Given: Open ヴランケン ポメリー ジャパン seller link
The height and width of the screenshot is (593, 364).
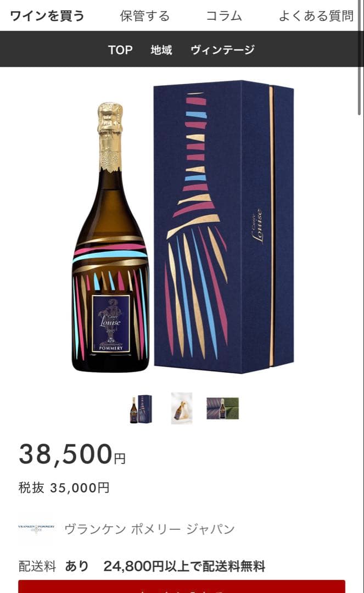Looking at the screenshot, I should 150,529.
